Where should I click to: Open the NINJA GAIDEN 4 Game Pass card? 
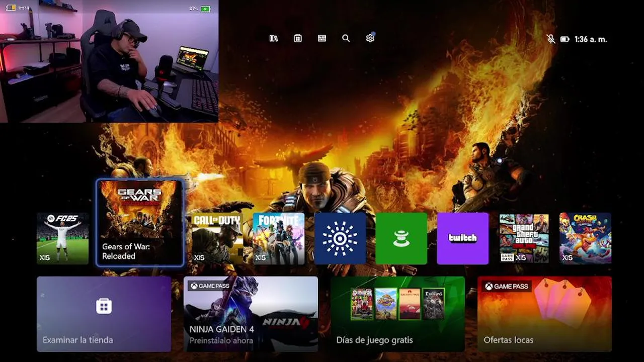[251, 314]
